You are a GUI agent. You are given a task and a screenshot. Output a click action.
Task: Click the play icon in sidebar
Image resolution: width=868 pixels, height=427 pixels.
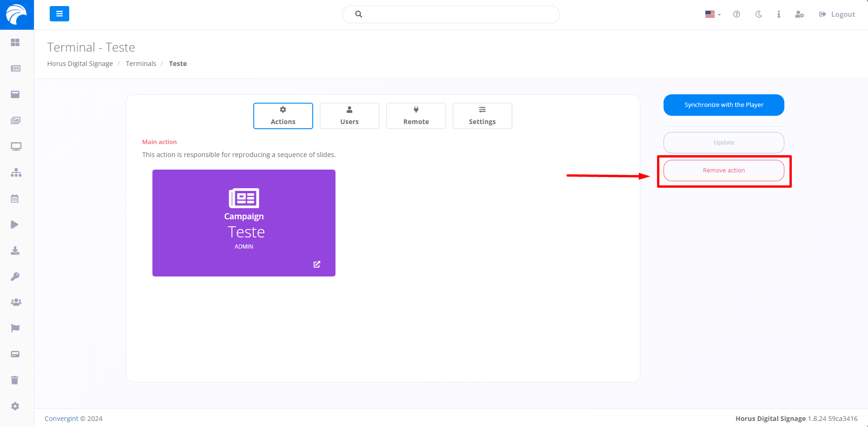coord(15,224)
